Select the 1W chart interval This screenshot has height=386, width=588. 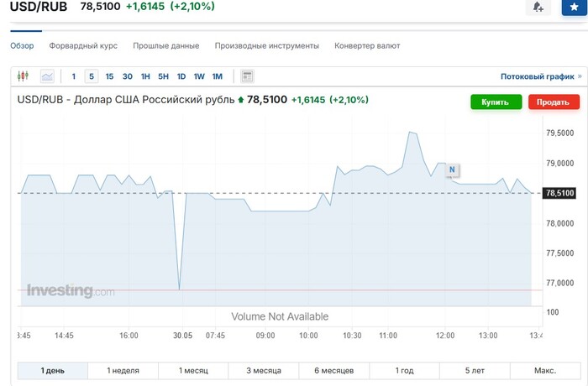(x=199, y=76)
